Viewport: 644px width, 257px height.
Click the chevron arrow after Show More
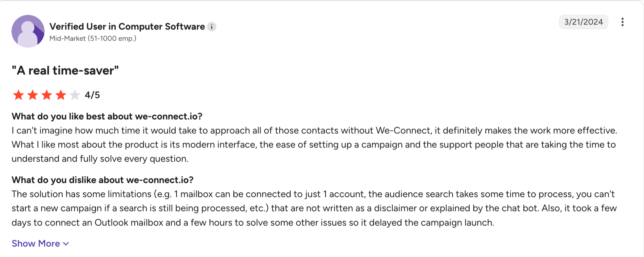click(66, 244)
